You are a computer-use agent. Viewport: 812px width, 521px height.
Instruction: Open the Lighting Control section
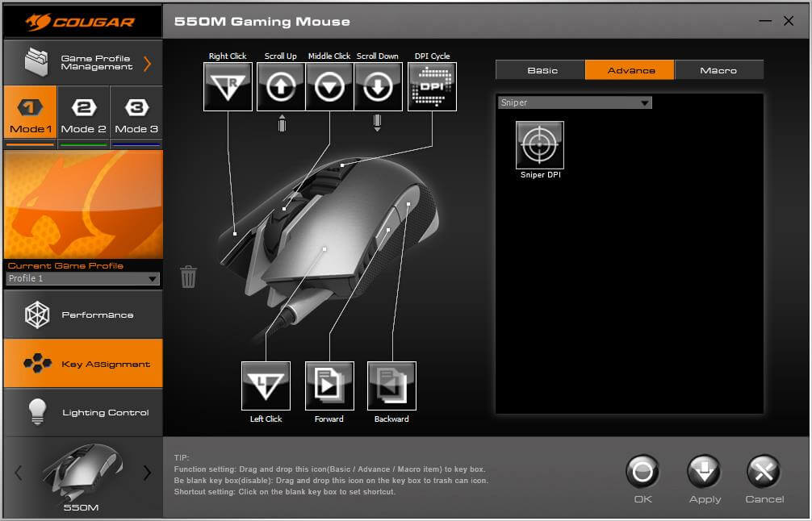tap(82, 412)
